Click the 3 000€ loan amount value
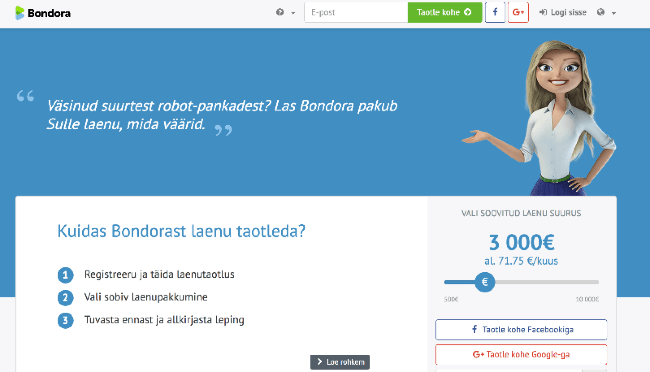This screenshot has height=372, width=650. (521, 242)
